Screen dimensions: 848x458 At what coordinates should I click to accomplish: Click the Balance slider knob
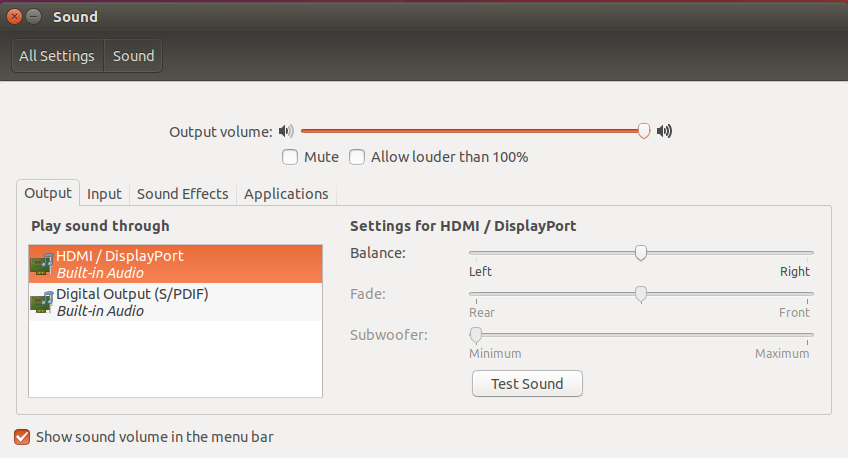641,253
